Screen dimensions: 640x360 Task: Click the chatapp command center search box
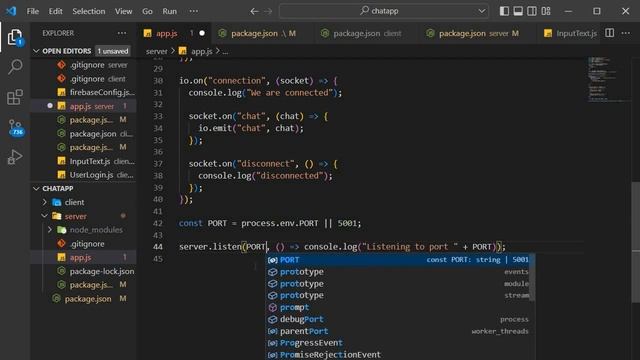pos(384,11)
